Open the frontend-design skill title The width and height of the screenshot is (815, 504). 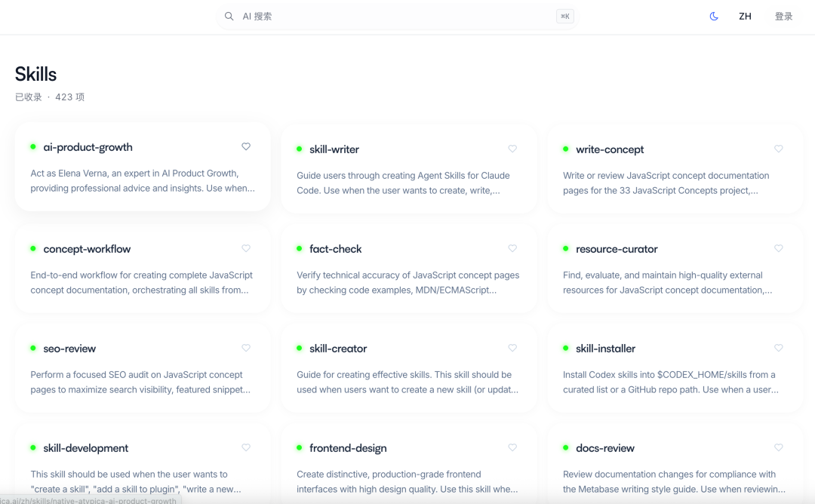[x=348, y=448]
